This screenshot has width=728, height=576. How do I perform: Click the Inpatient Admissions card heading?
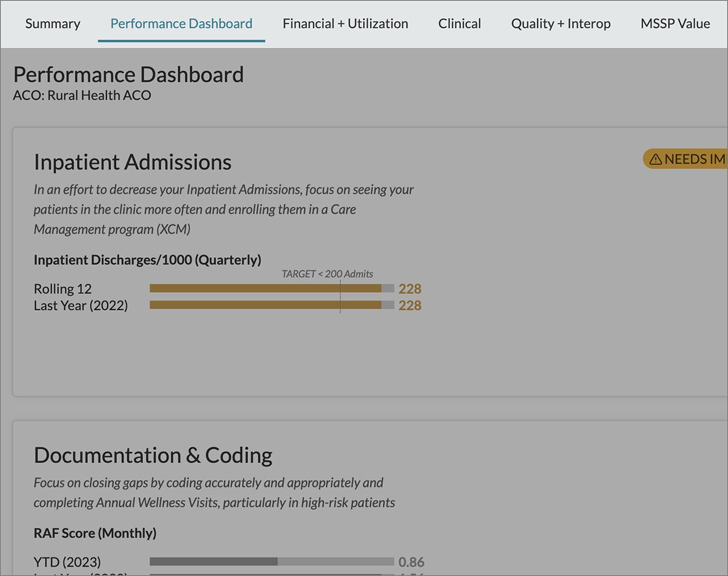[x=133, y=162]
